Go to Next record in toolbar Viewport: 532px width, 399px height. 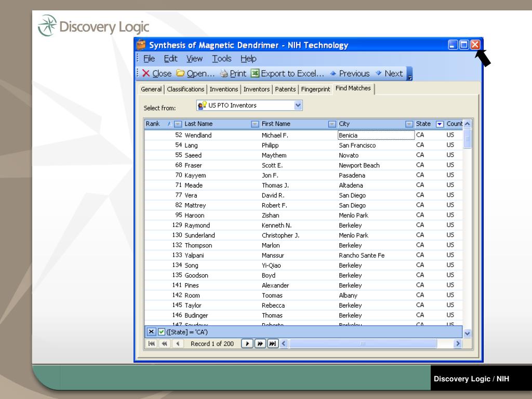pos(389,73)
